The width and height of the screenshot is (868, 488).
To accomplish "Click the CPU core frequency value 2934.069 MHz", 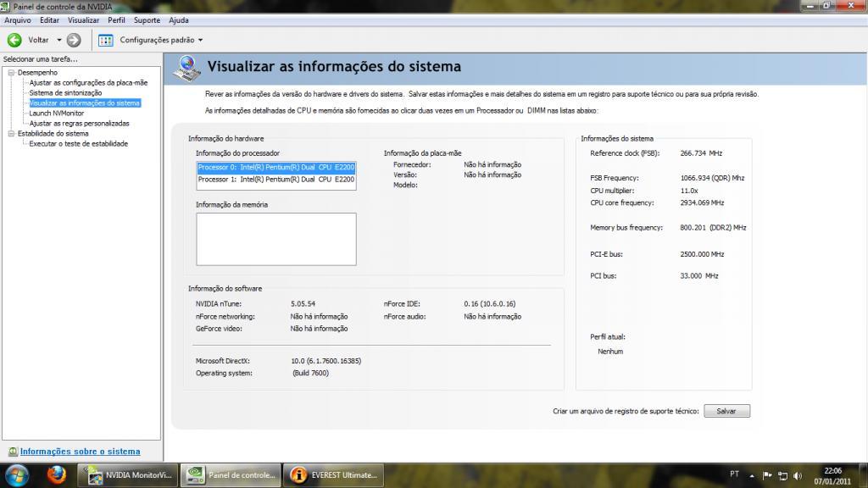I will pyautogui.click(x=703, y=203).
